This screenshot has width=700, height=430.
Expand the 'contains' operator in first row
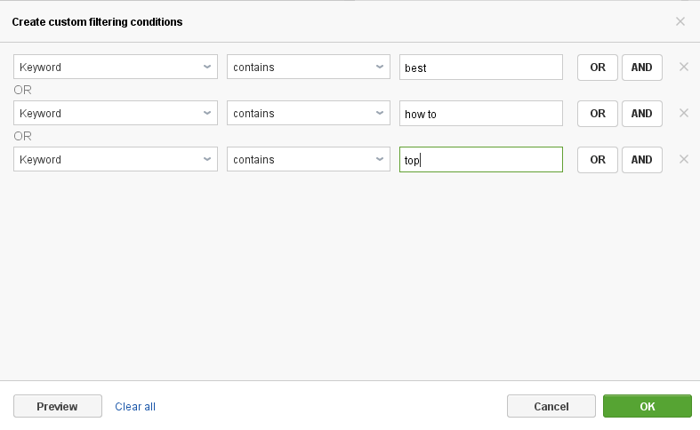coord(308,67)
